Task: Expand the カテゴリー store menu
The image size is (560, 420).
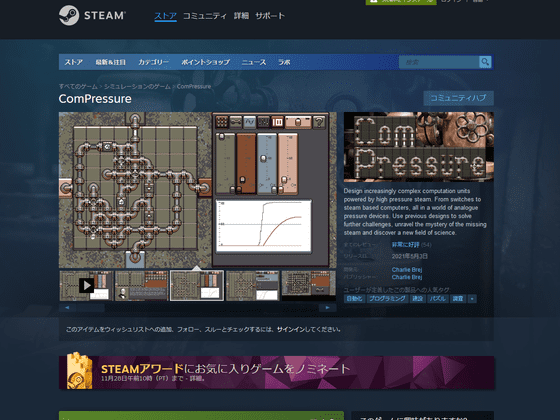Action: coord(153,62)
